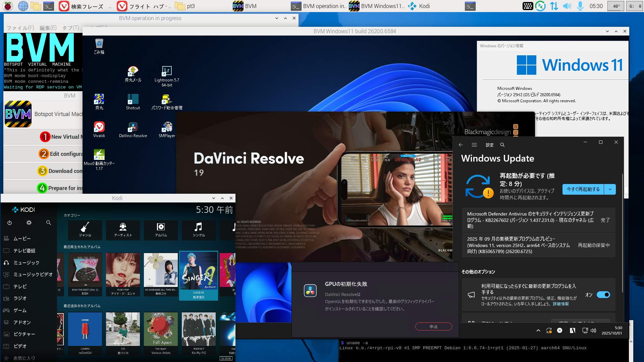This screenshot has height=362, width=644.
Task: Click the 中止 button in the GPU error dialog
Action: 433,326
